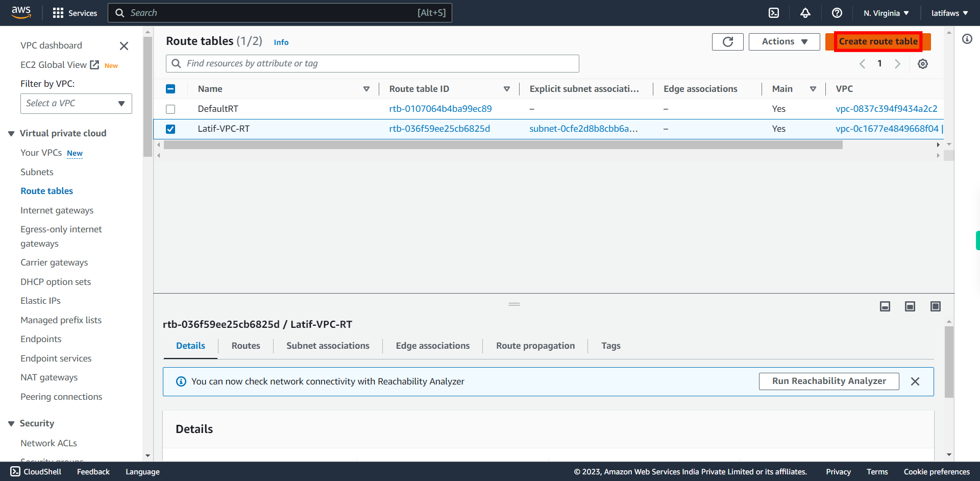Click the sidebar vertical scrollbar

pyautogui.click(x=148, y=97)
